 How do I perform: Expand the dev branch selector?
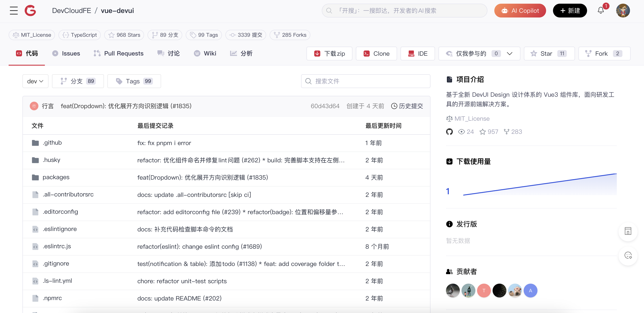(x=35, y=81)
